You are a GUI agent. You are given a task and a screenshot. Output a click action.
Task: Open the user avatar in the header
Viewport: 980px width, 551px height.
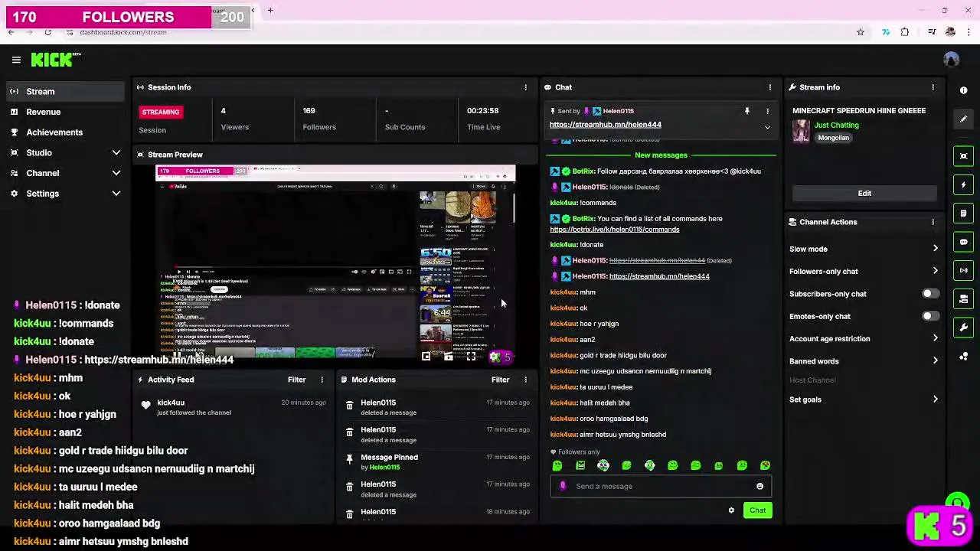(x=952, y=60)
